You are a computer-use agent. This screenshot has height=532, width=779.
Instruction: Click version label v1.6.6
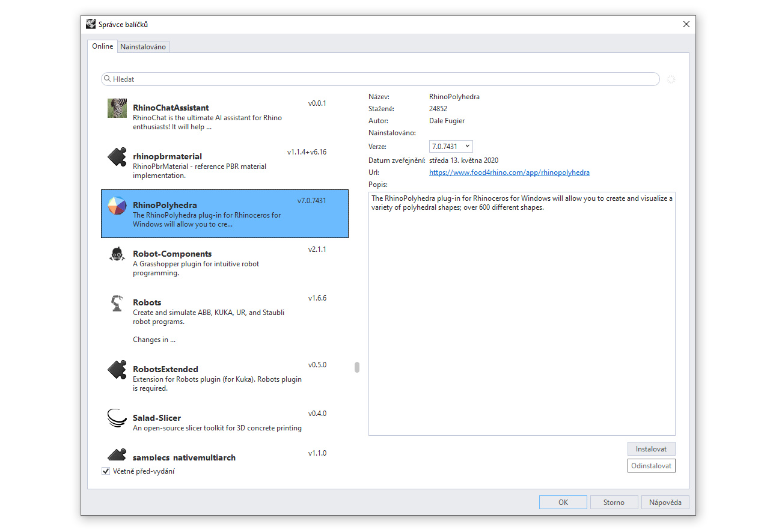click(x=317, y=298)
